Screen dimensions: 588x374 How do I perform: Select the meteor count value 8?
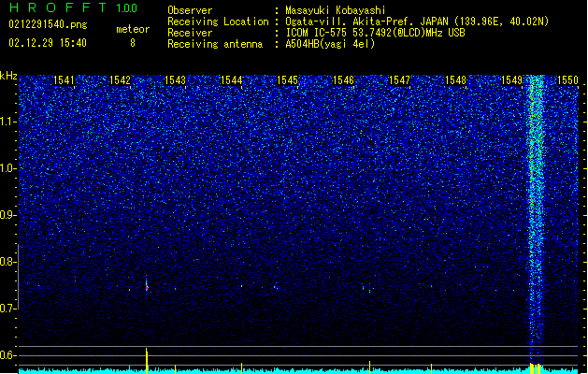133,43
